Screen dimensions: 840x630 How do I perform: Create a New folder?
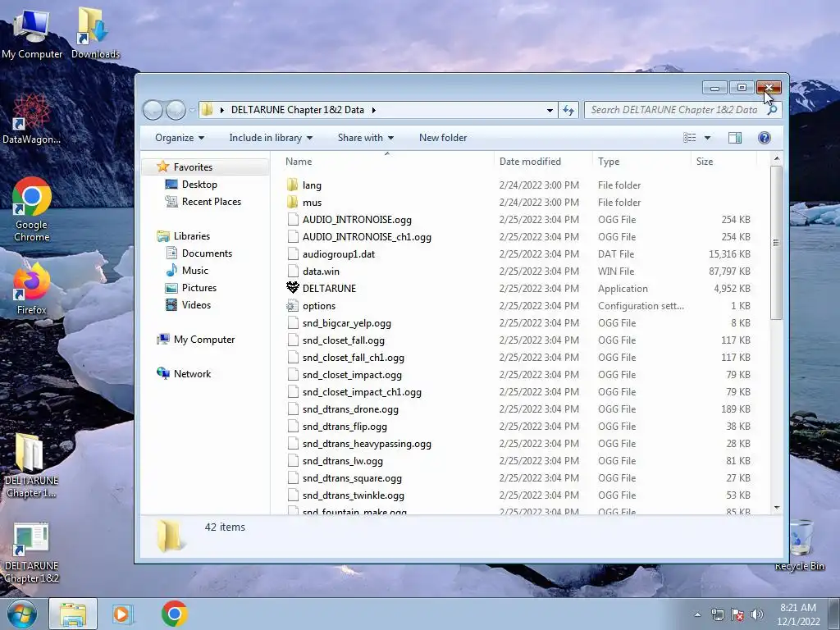(443, 138)
